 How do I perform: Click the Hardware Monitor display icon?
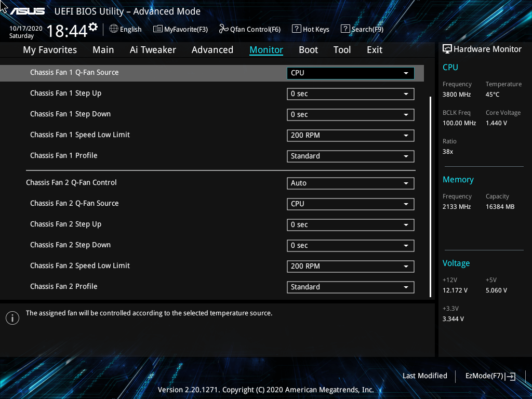pos(447,49)
